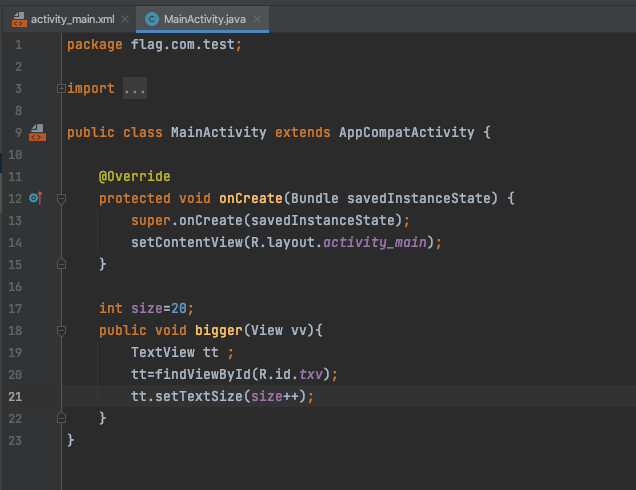Click line number 21 in the gutter
The height and width of the screenshot is (490, 636).
click(x=14, y=397)
